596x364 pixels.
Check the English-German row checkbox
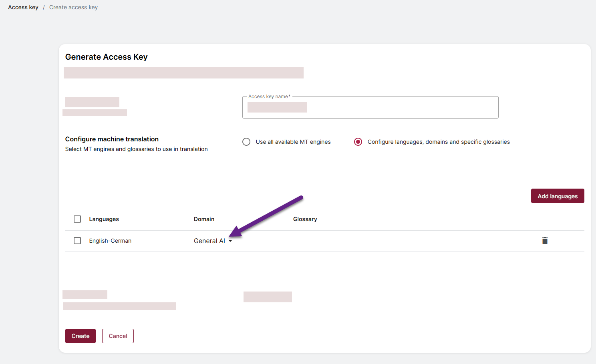(x=77, y=241)
